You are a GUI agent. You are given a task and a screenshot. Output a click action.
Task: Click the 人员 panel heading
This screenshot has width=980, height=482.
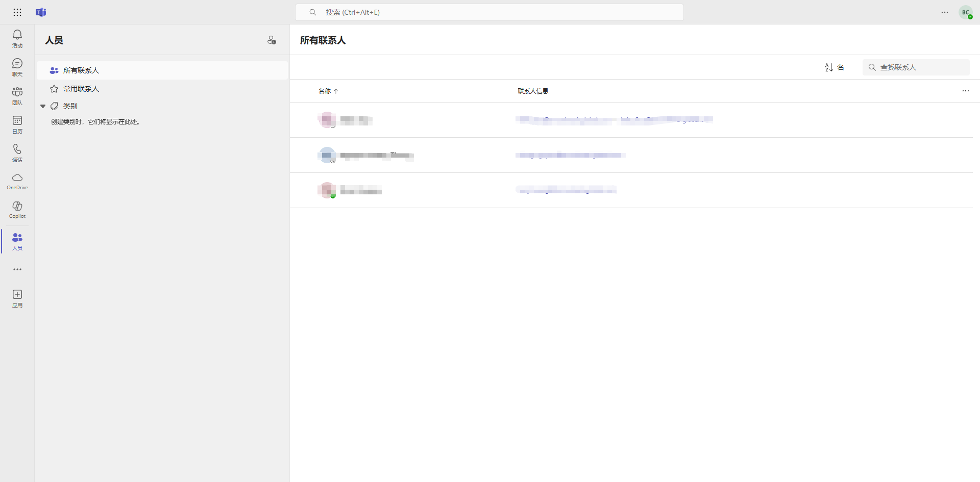pos(54,40)
